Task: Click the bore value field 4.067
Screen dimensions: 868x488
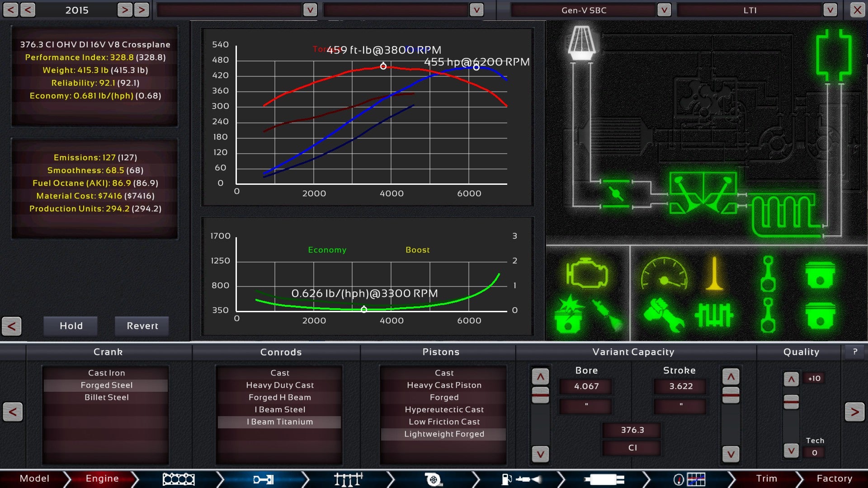Action: 586,386
